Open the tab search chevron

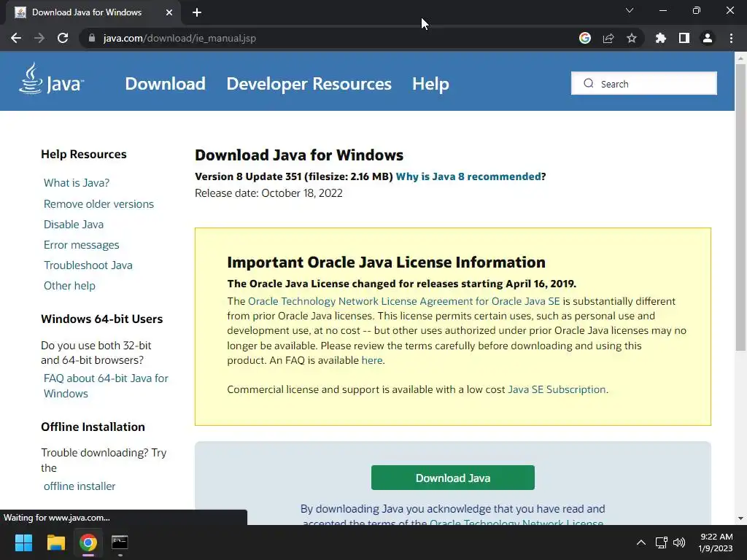630,10
